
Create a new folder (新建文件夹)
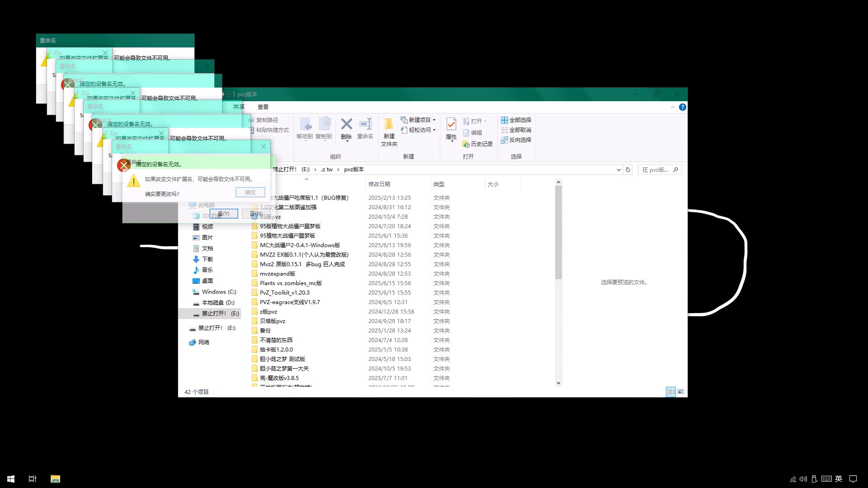point(389,132)
